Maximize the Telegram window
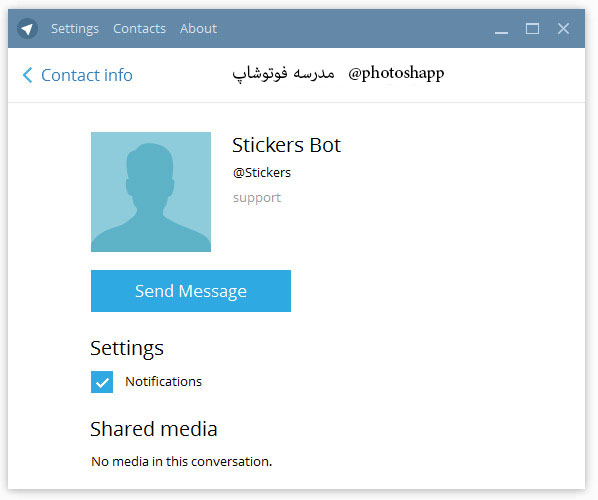The height and width of the screenshot is (500, 598). coord(532,29)
